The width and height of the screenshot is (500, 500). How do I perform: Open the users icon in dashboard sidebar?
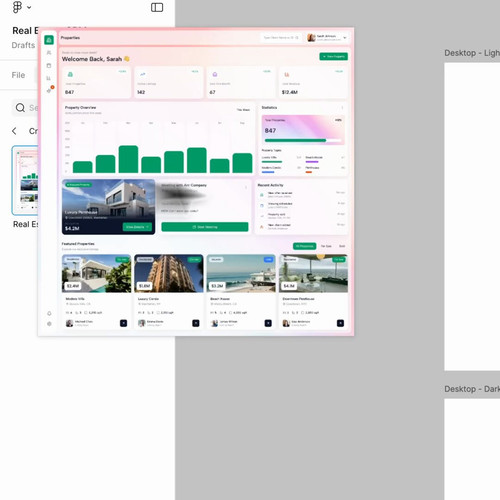pos(49,53)
